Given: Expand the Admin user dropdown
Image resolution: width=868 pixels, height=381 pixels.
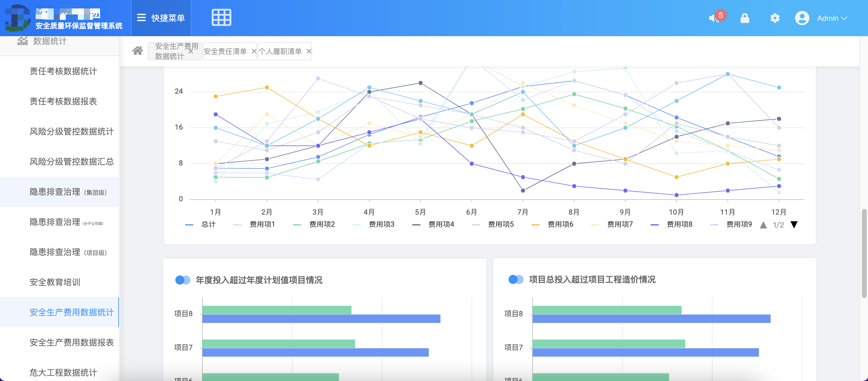Looking at the screenshot, I should [844, 18].
